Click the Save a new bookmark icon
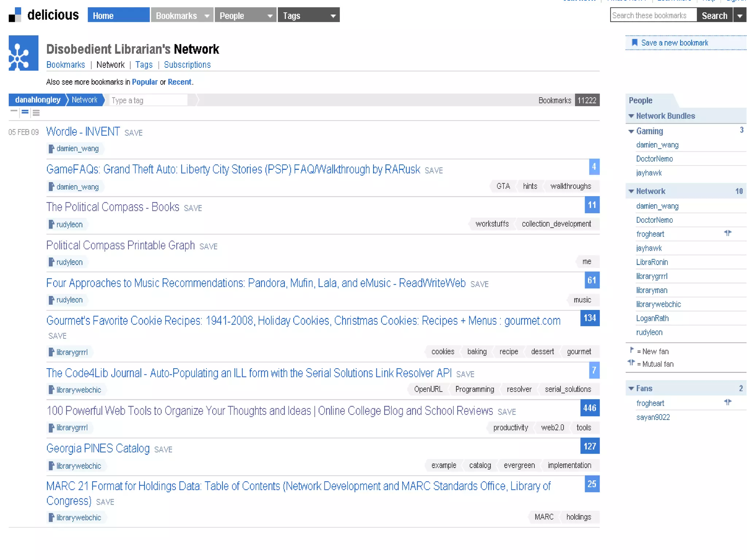This screenshot has width=747, height=560. tap(634, 43)
